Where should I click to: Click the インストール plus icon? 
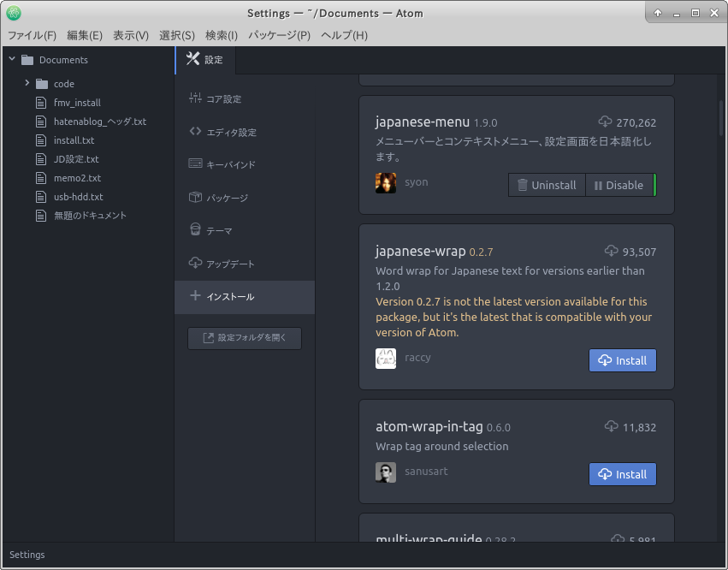(195, 295)
